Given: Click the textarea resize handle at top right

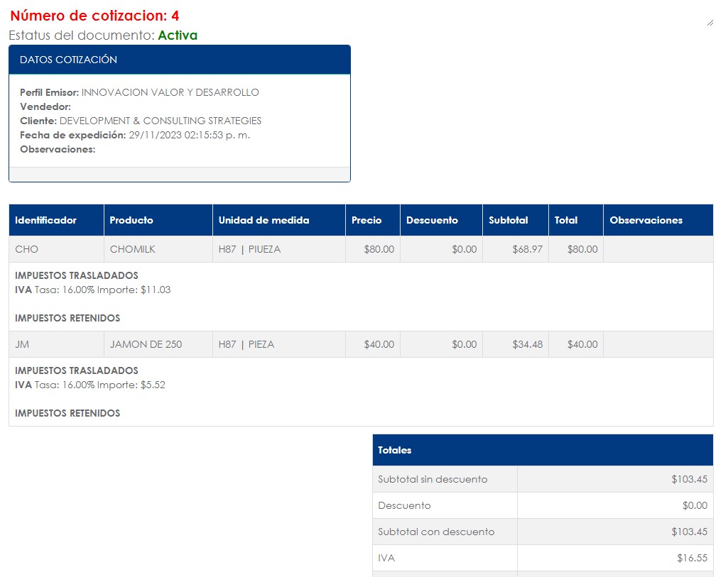Looking at the screenshot, I should (710, 22).
